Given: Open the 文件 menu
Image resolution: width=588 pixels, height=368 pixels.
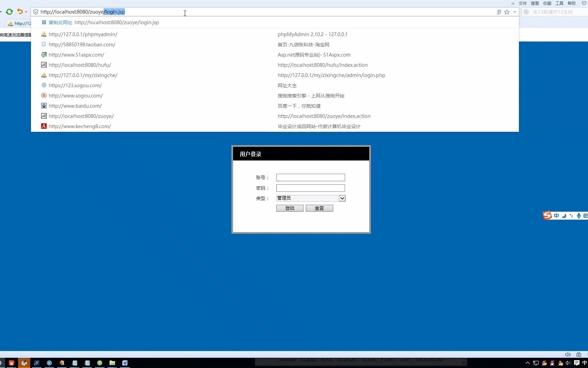Looking at the screenshot, I should pos(523,3).
